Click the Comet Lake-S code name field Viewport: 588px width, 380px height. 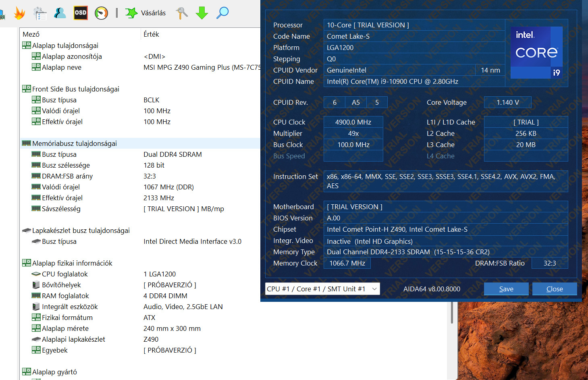[414, 36]
